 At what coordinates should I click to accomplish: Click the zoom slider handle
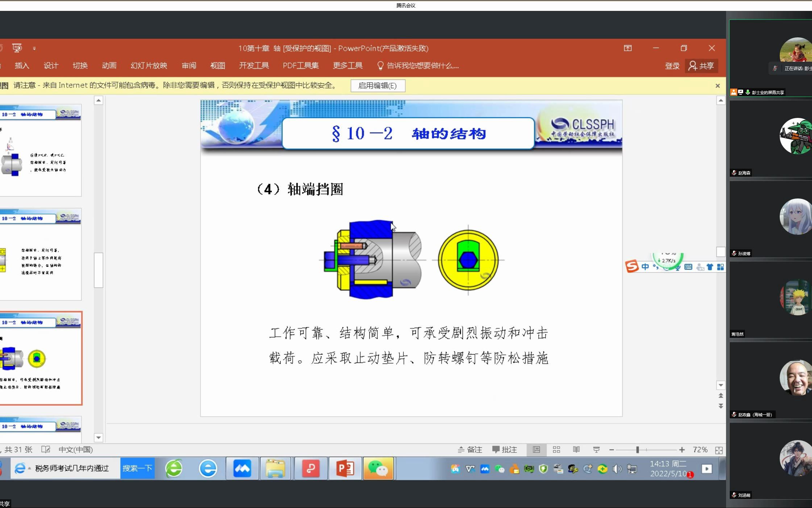[x=637, y=450]
